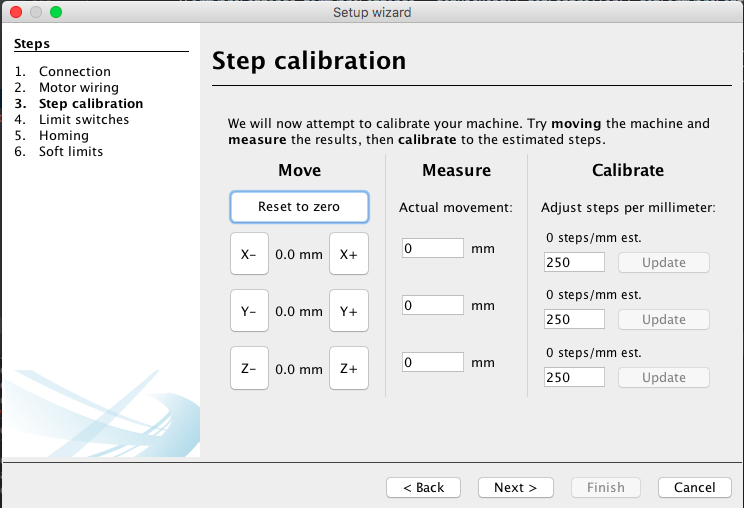Focus the Y actual movement field

433,305
